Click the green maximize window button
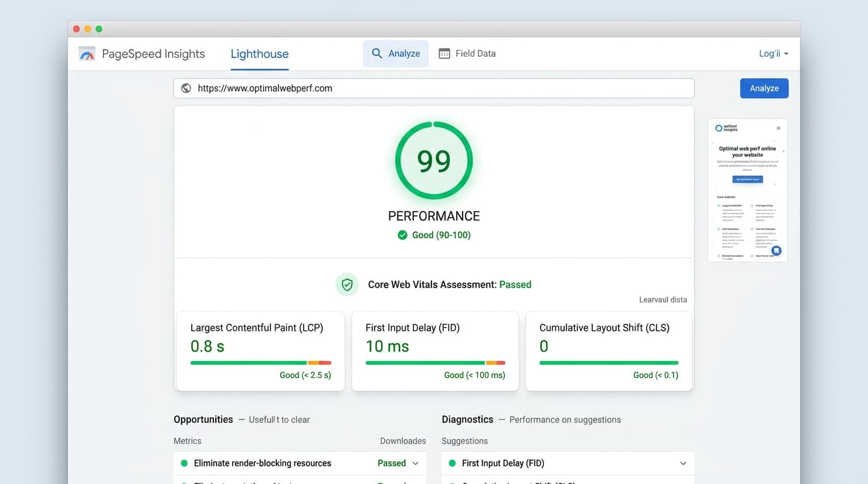Viewport: 868px width, 484px height. pos(99,29)
